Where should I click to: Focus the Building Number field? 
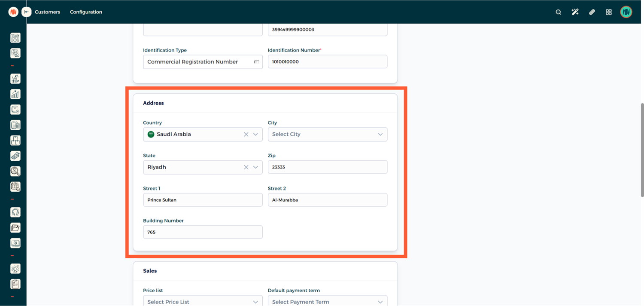(202, 232)
